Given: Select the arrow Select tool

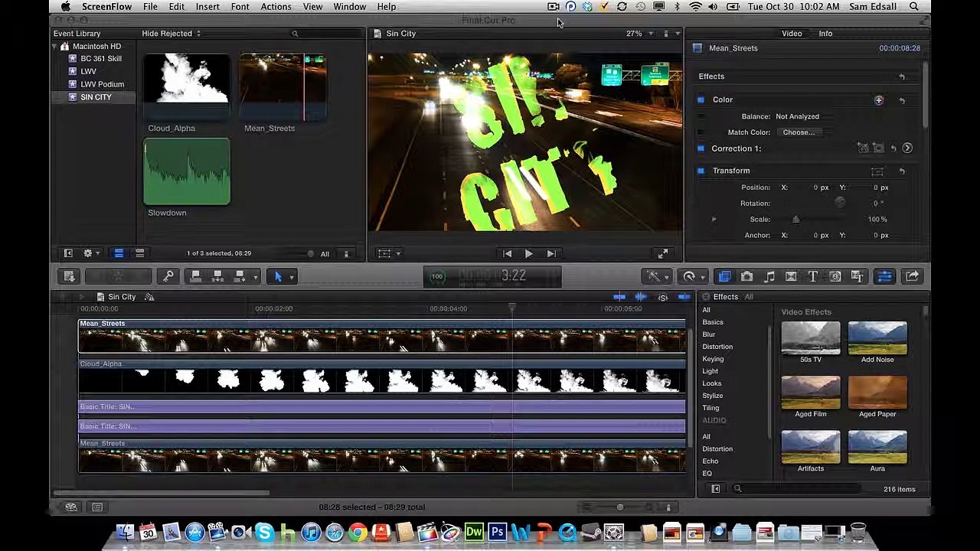Looking at the screenshot, I should pos(278,276).
